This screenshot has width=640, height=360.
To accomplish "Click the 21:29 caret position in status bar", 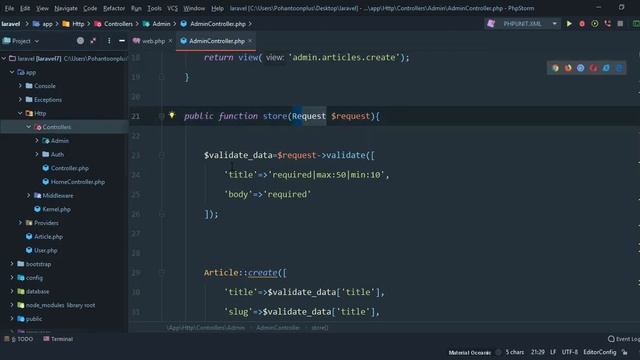I will [538, 352].
